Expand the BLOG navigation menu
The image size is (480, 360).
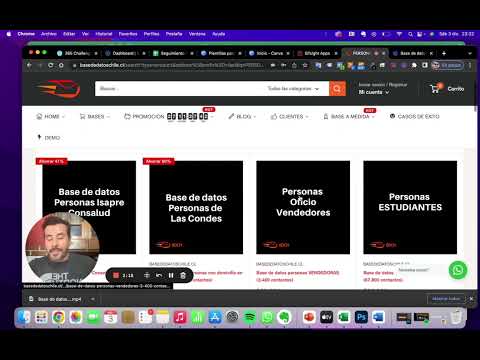click(242, 116)
